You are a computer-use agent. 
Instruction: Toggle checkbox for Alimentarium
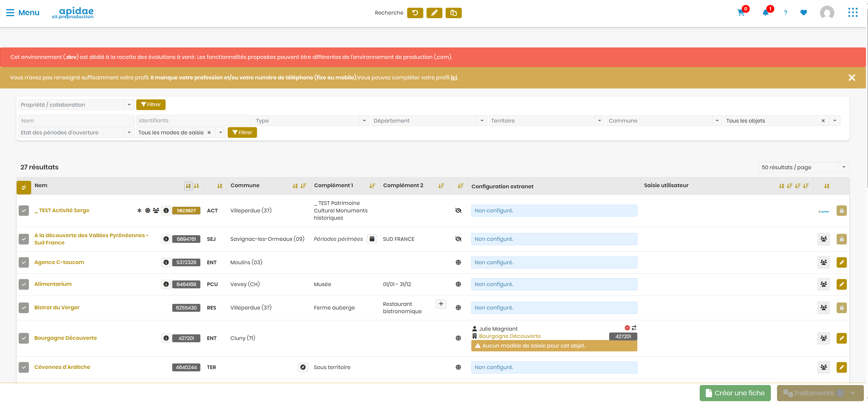pyautogui.click(x=24, y=284)
